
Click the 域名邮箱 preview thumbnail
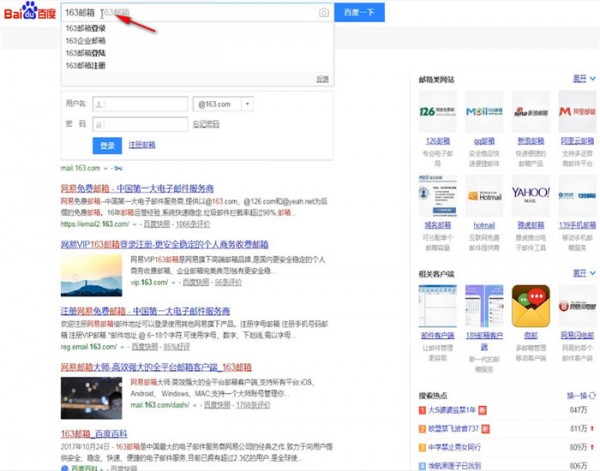click(x=437, y=196)
